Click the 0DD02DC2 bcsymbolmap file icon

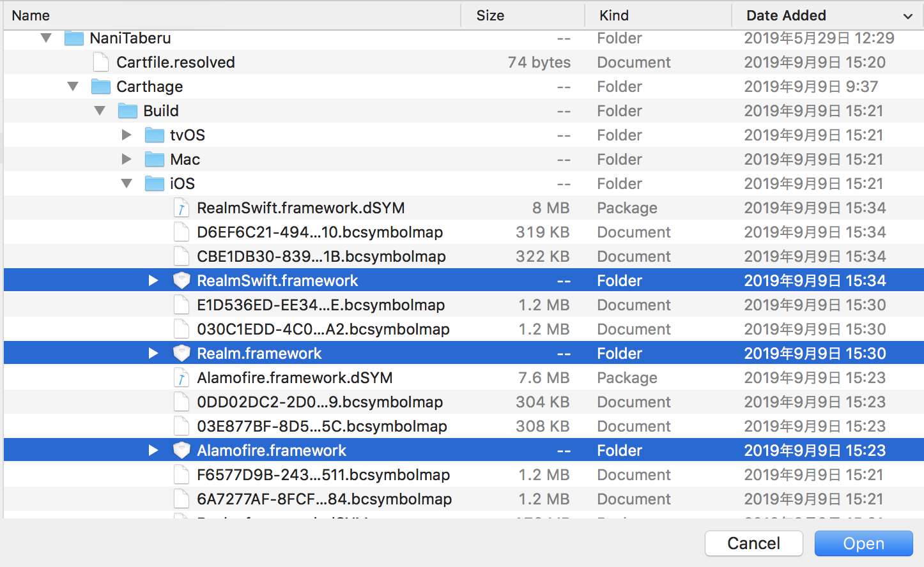point(181,402)
